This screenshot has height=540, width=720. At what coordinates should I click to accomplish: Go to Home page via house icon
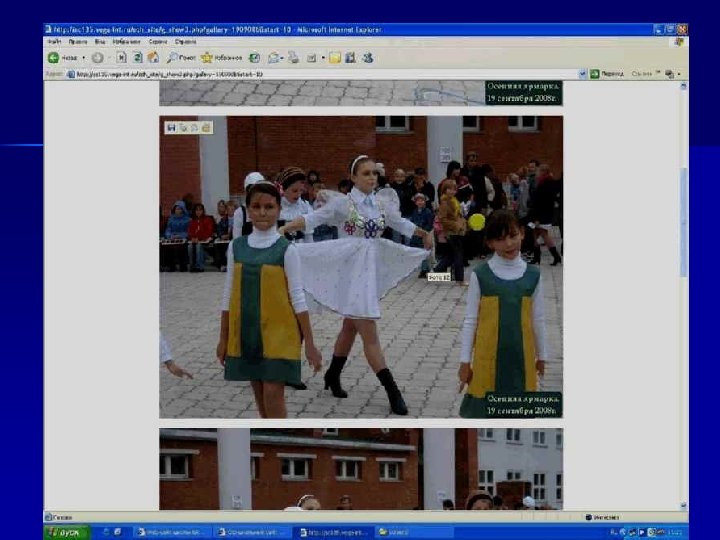153,58
